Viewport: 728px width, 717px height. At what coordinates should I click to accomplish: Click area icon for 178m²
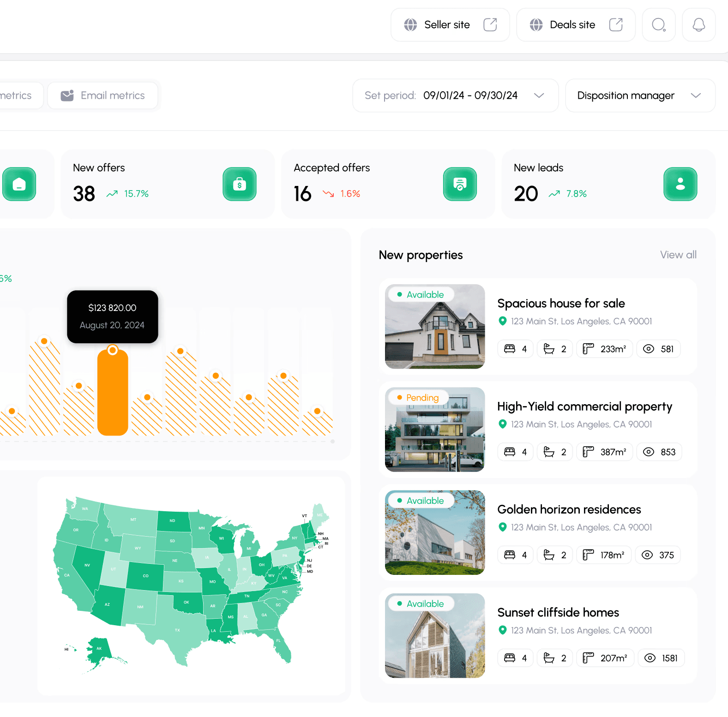[x=588, y=555]
